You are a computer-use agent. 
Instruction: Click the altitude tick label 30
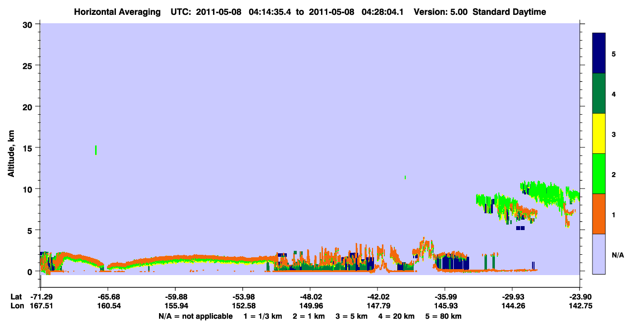29,24
